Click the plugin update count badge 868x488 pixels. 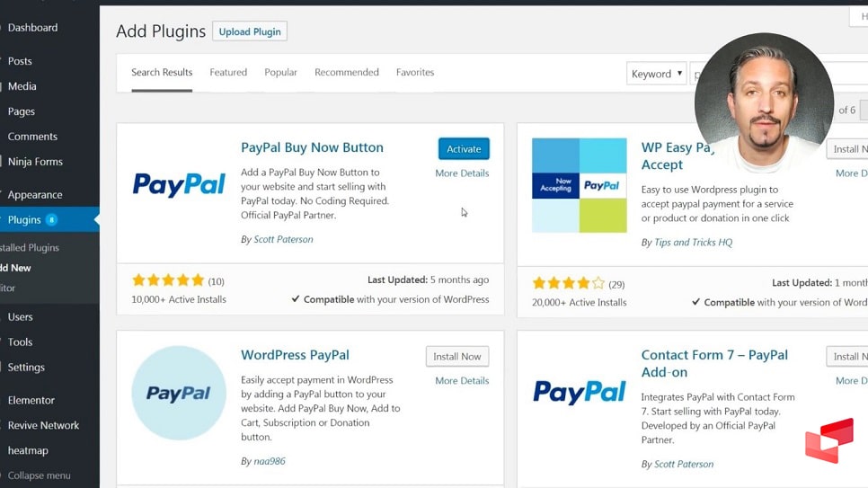tap(51, 220)
